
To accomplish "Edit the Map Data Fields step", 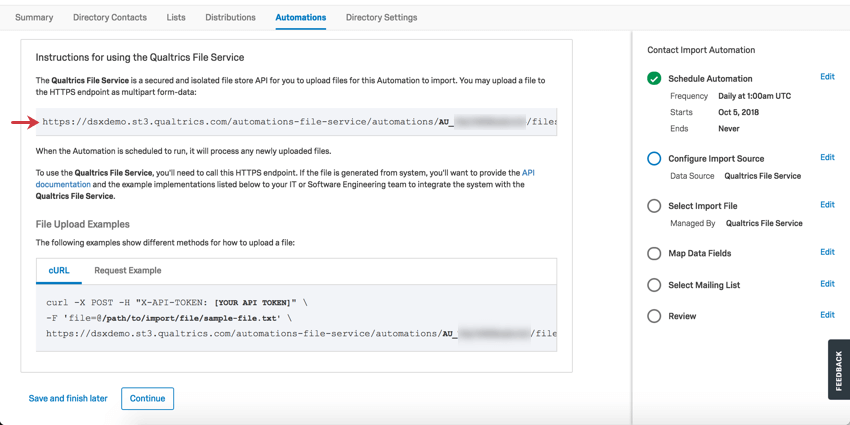I will [x=827, y=252].
